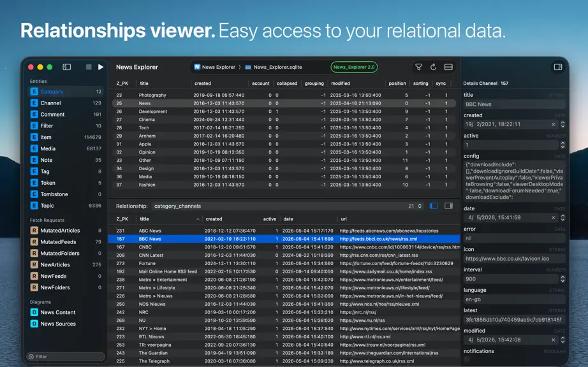The image size is (588, 367).
Task: Select the CNN Latest channel row
Action: point(284,255)
